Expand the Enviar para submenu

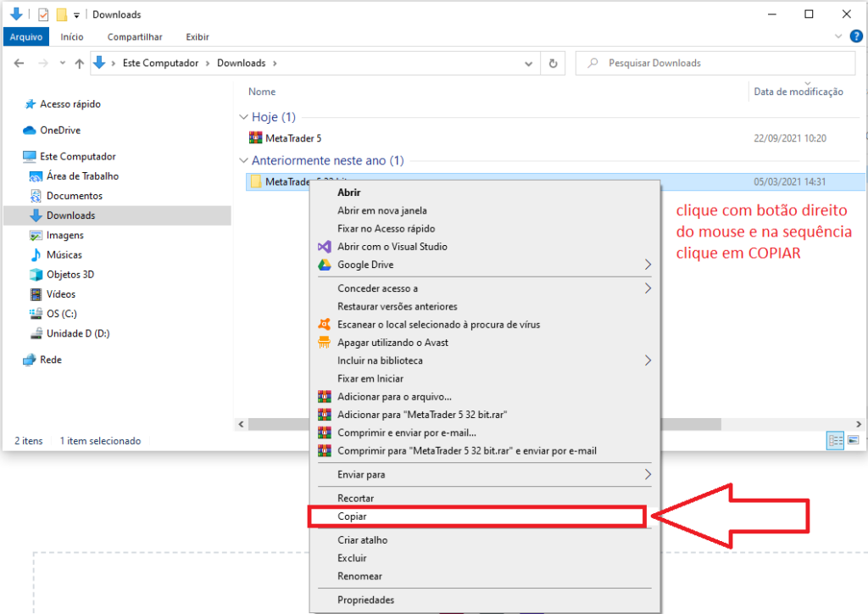tap(648, 474)
